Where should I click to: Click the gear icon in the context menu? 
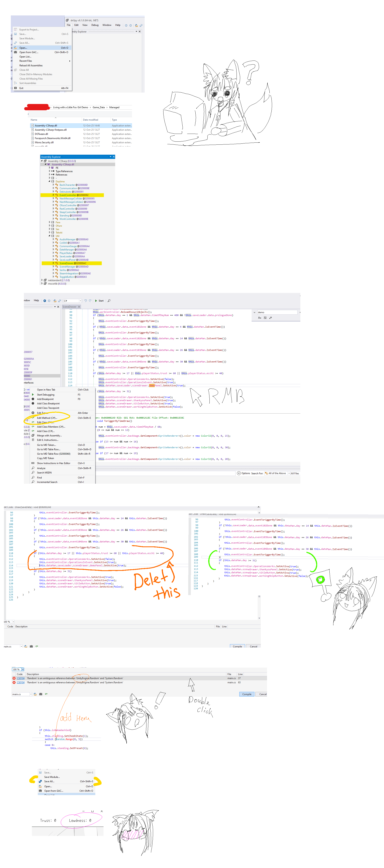click(33, 413)
